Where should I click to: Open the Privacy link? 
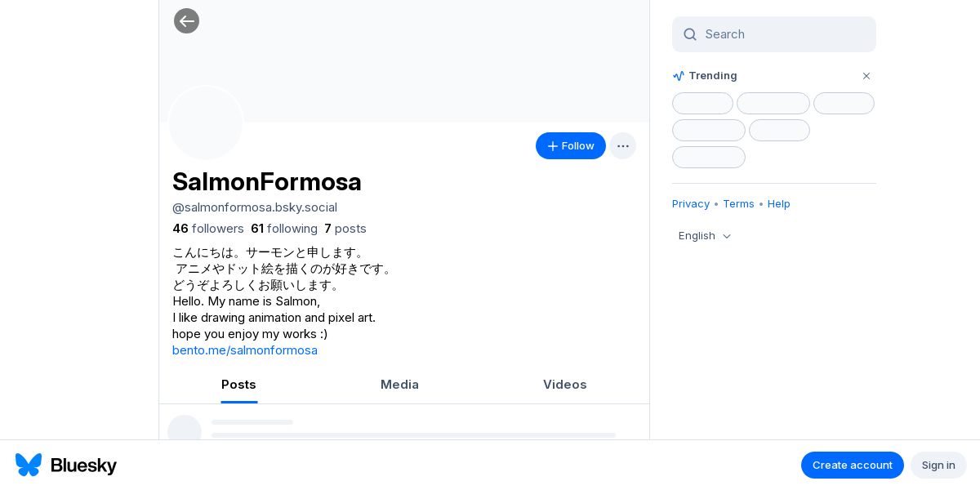(x=691, y=204)
